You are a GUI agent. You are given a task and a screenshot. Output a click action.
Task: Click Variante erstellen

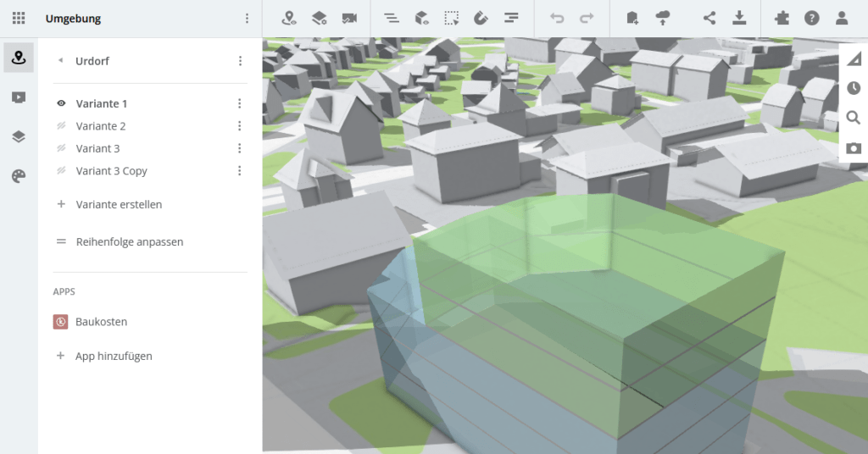(x=119, y=204)
